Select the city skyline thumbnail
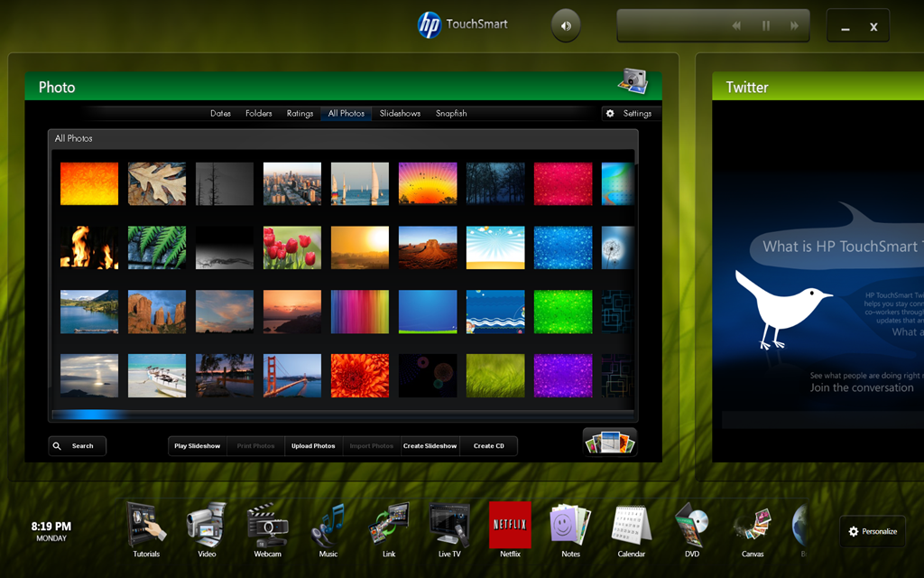Screen dimensions: 924x578 [292, 184]
